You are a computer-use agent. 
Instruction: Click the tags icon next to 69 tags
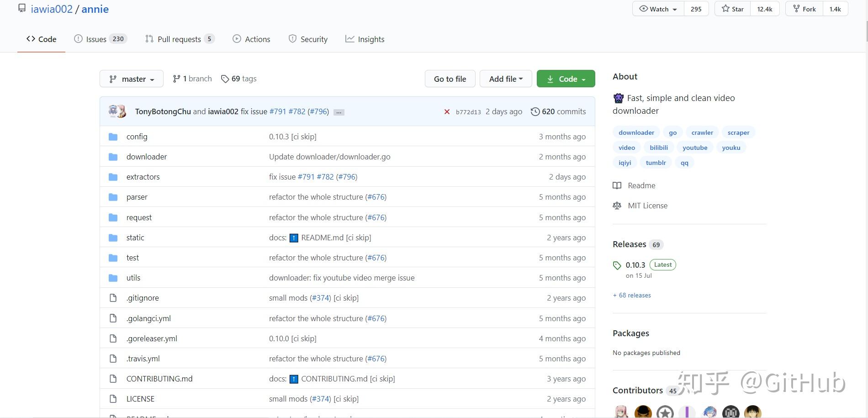tap(225, 79)
